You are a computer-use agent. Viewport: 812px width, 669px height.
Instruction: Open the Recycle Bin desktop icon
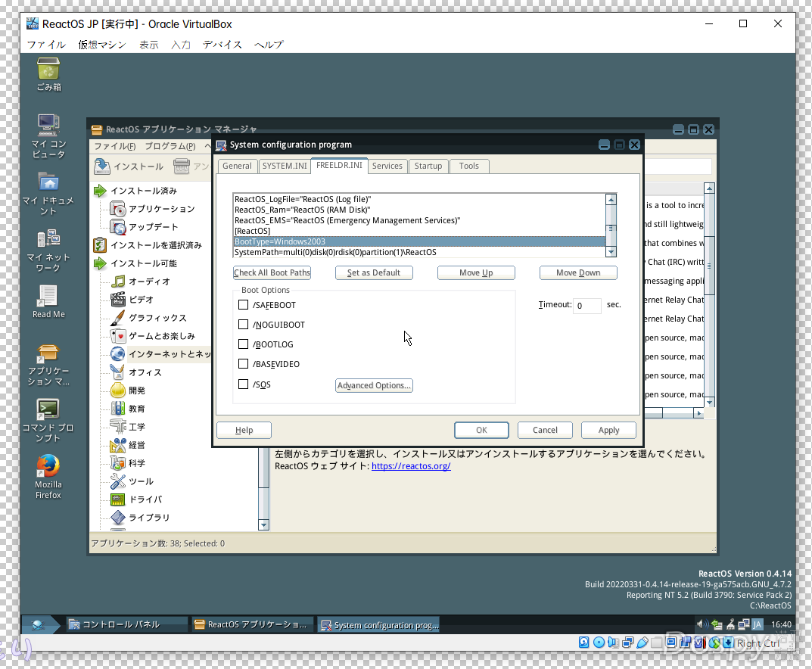pos(48,70)
